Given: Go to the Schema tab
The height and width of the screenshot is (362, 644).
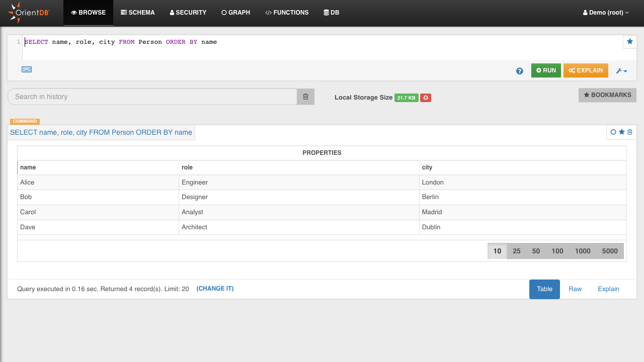Looking at the screenshot, I should click(x=138, y=13).
